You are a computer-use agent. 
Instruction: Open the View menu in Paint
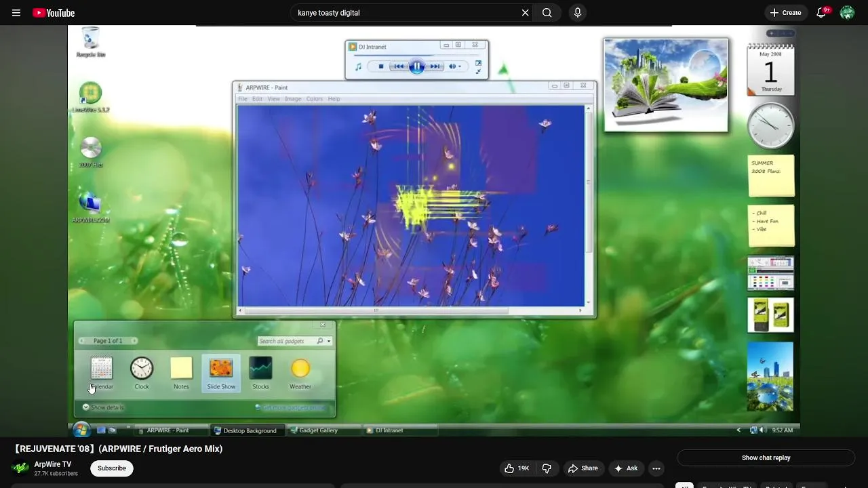pyautogui.click(x=273, y=99)
